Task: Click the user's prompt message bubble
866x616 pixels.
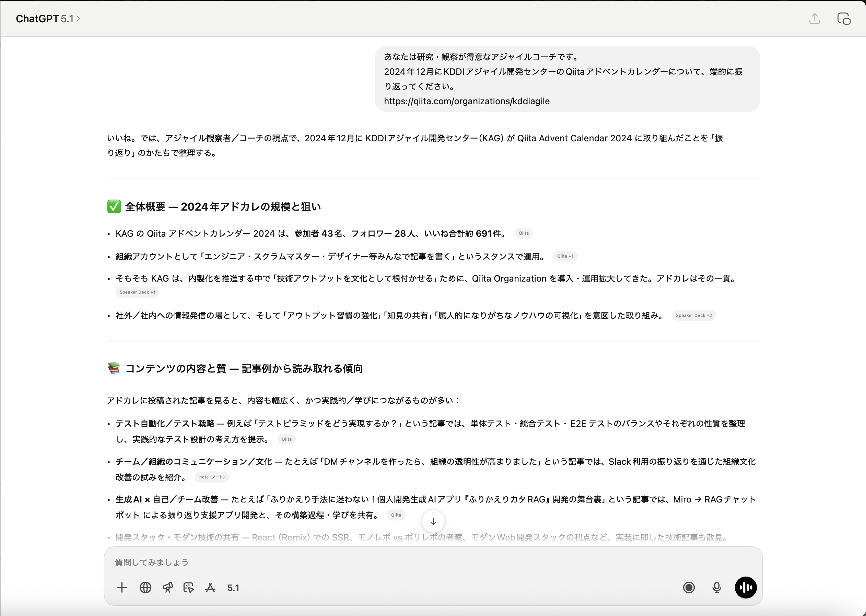Action: (567, 79)
